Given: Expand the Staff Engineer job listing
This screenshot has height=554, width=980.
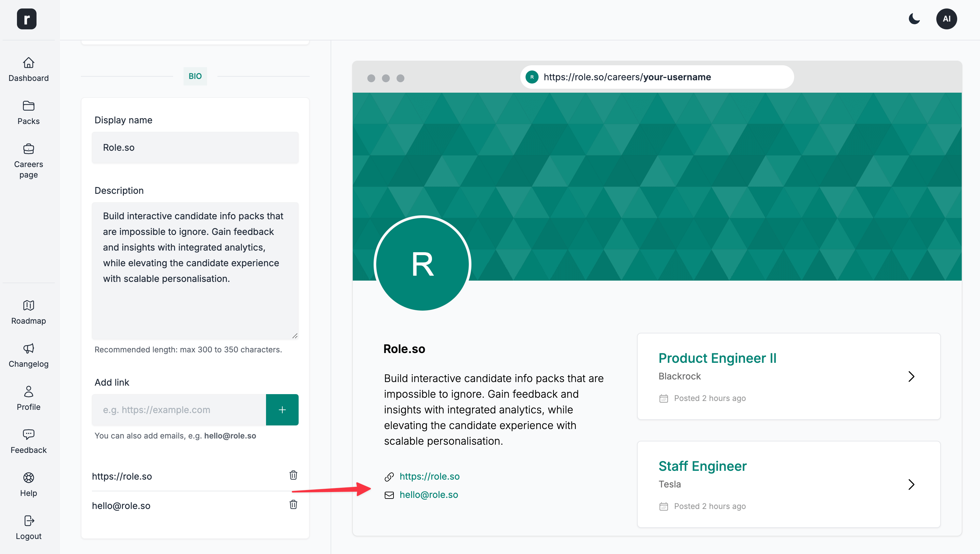Looking at the screenshot, I should (x=911, y=484).
